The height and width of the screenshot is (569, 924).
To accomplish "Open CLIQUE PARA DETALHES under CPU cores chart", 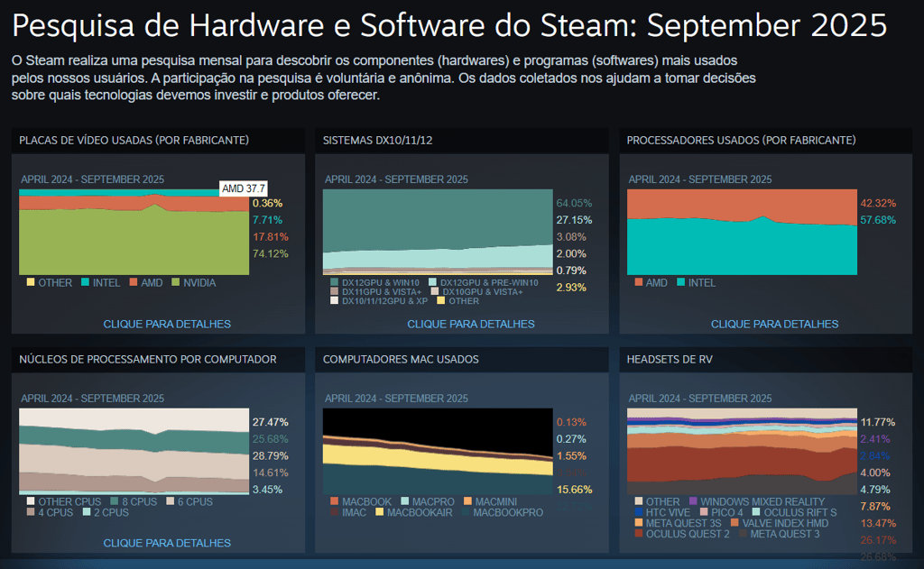I will click(x=167, y=543).
